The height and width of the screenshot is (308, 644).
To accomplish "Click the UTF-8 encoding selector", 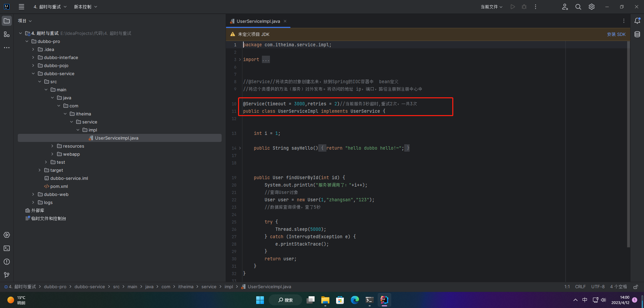I will click(x=598, y=287).
